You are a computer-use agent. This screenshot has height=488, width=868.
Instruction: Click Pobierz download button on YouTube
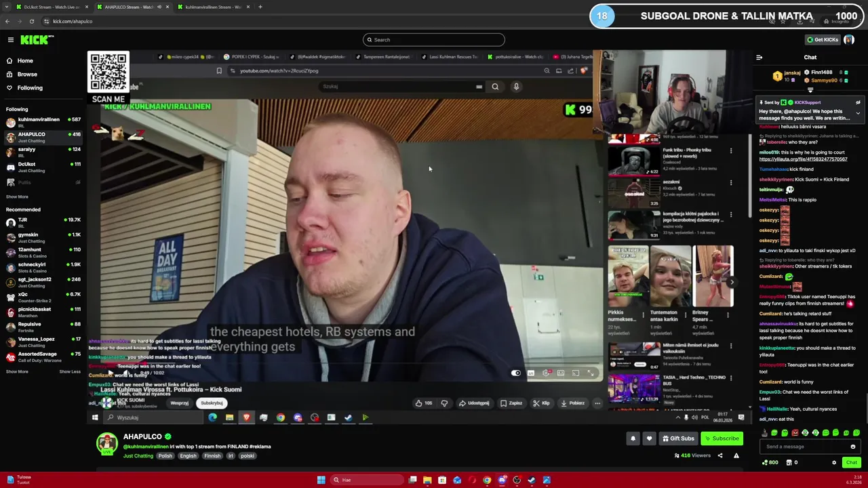click(x=572, y=403)
